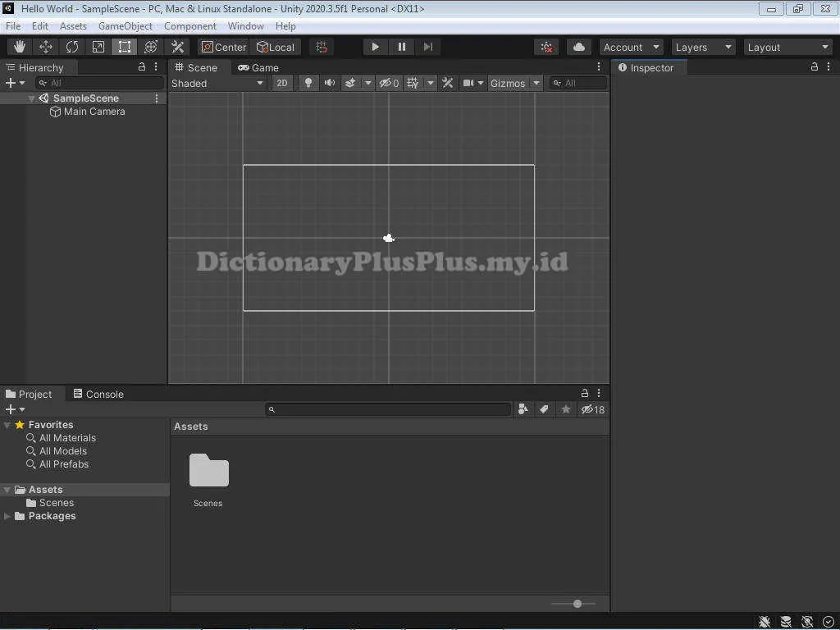
Task: Toggle scene audio speaker icon
Action: click(330, 83)
